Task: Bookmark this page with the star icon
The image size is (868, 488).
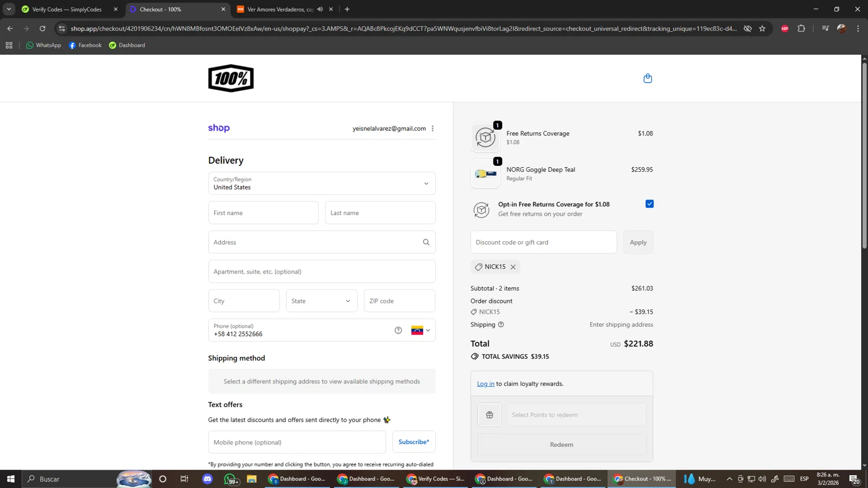Action: (762, 28)
